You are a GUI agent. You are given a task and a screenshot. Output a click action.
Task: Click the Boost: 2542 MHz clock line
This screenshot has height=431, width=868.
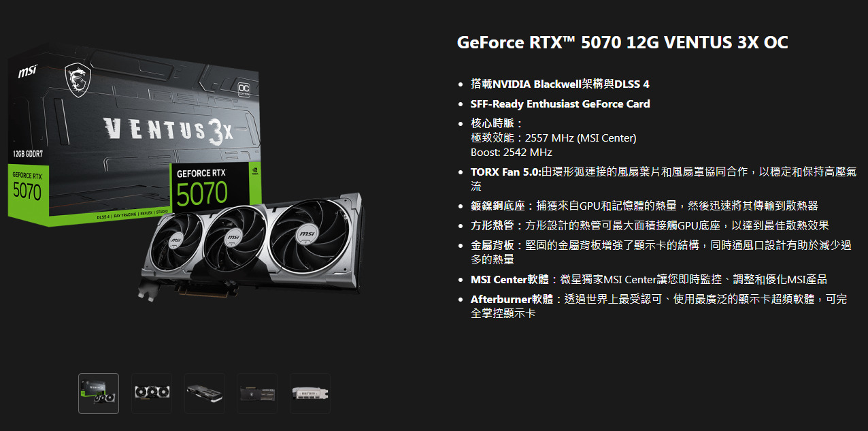point(511,152)
